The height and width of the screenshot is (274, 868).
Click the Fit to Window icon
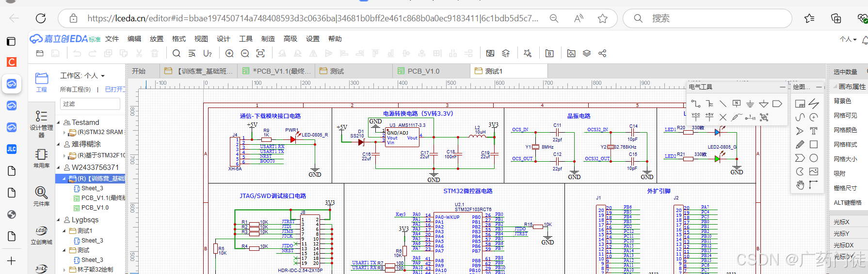(x=260, y=53)
